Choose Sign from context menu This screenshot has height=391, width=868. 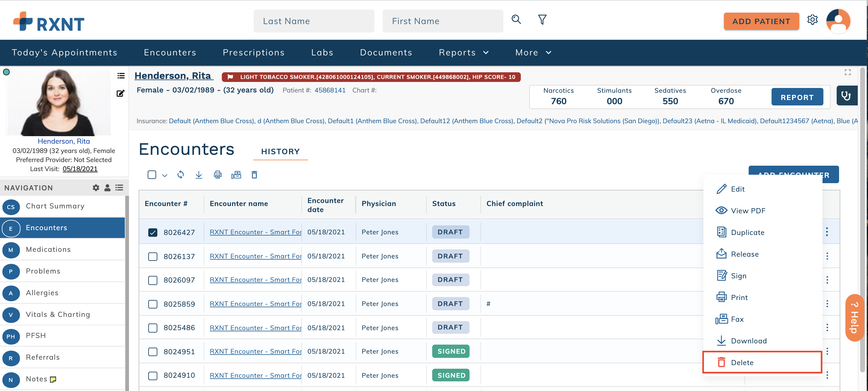[763, 276]
